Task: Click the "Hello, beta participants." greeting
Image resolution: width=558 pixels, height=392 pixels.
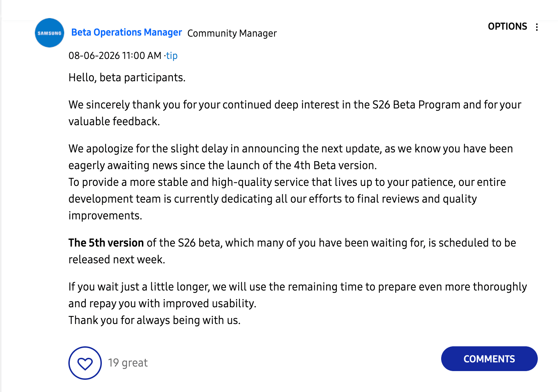Action: click(x=127, y=77)
